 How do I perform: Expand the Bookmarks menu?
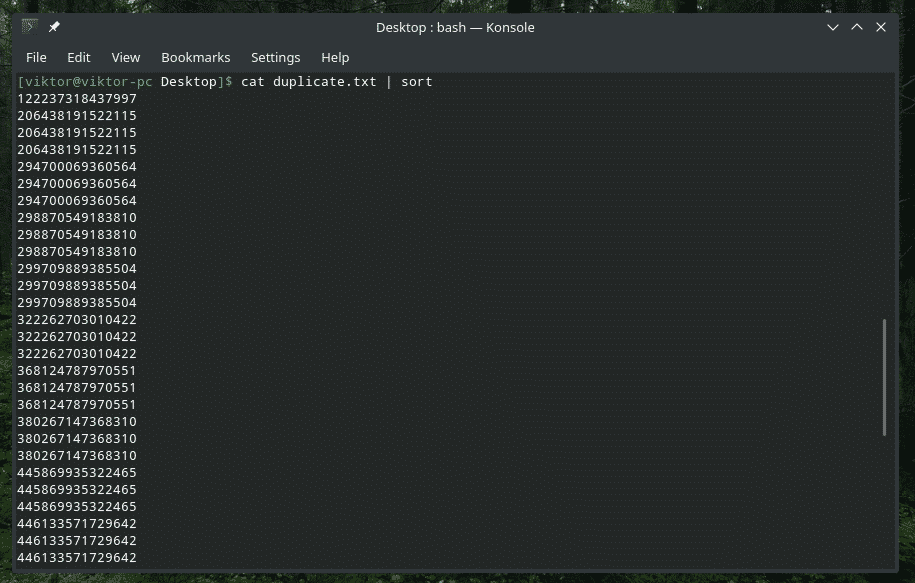(x=196, y=57)
